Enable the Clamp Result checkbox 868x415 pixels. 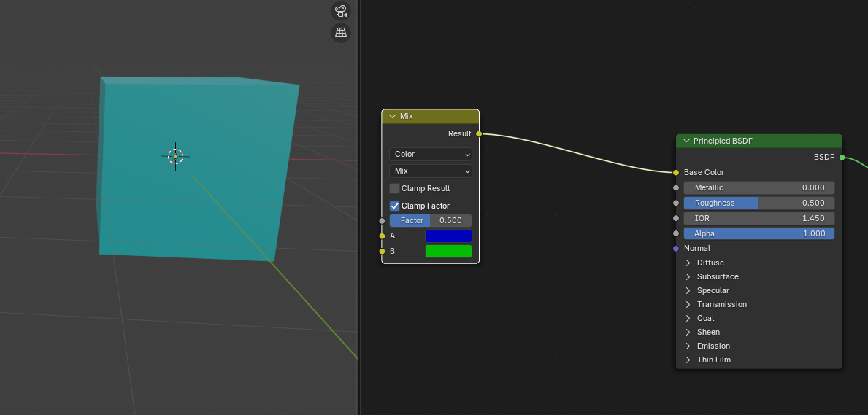click(x=395, y=188)
